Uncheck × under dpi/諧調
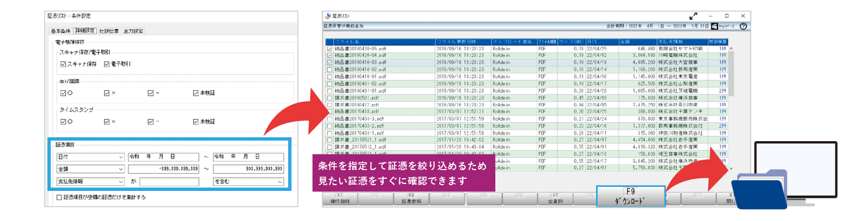Screen dimensions: 868x221 tap(107, 93)
